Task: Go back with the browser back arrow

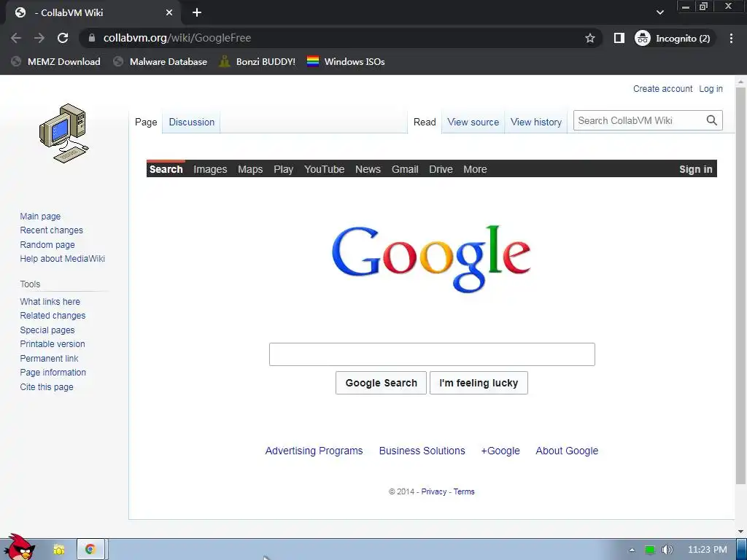Action: (x=16, y=38)
